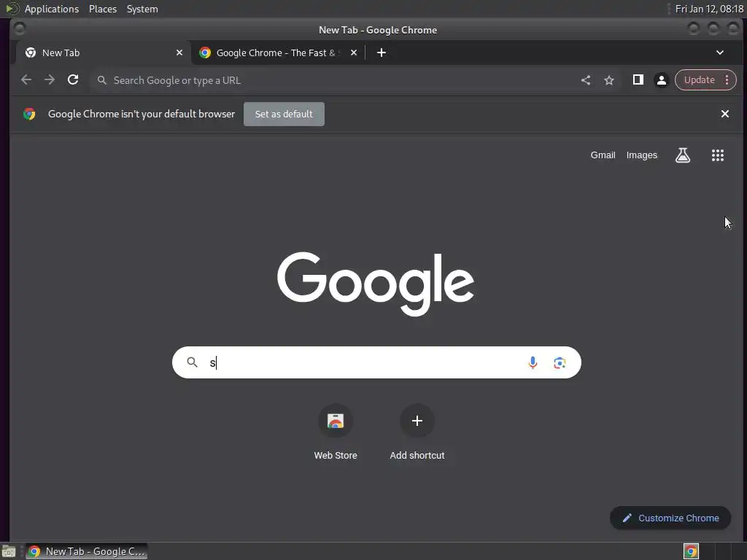Dismiss the default browser infobar

[724, 114]
